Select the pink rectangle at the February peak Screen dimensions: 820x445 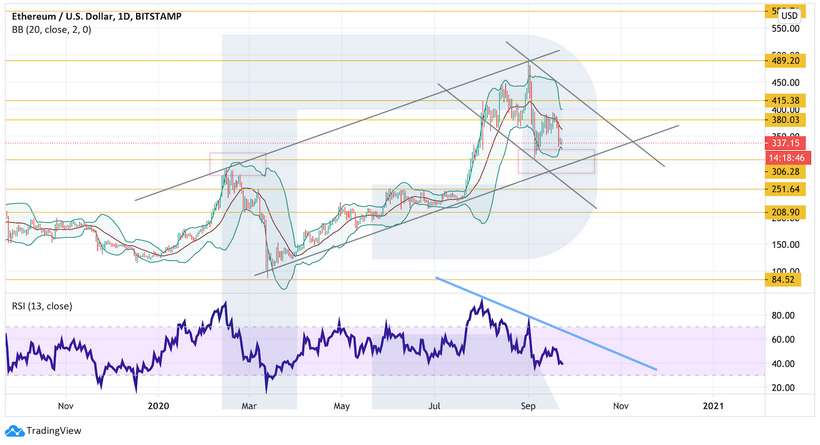tap(238, 164)
